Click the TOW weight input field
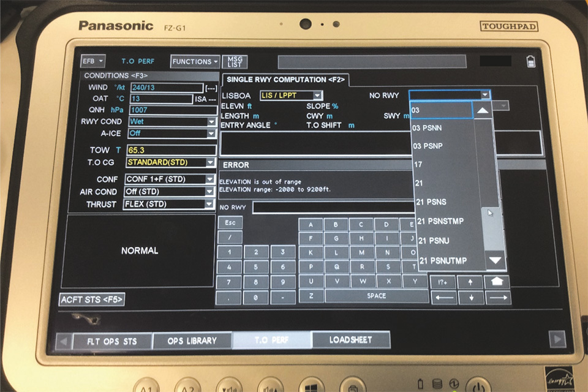The width and height of the screenshot is (588, 392). click(171, 150)
